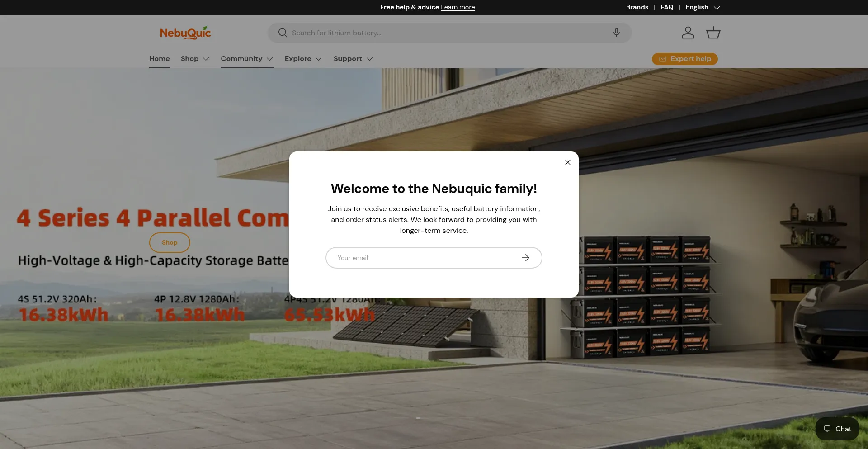Click the Expert help button
Viewport: 868px width, 449px height.
(x=684, y=59)
